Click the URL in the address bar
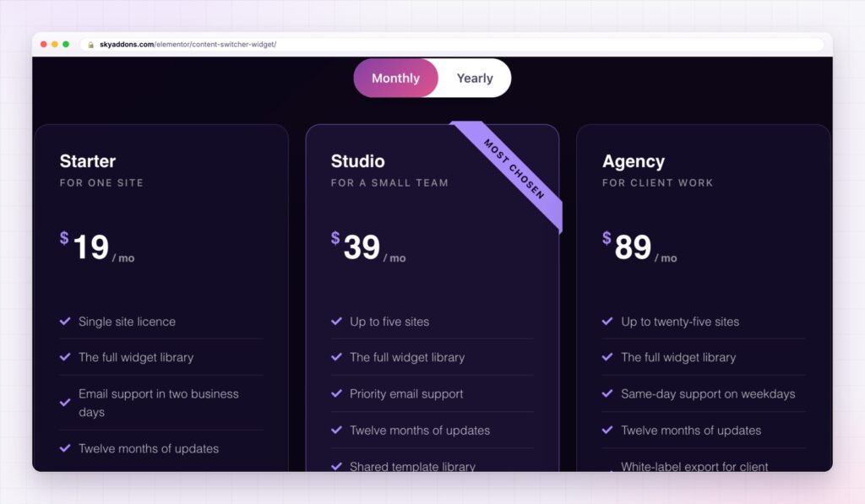Image resolution: width=865 pixels, height=504 pixels. tap(188, 44)
